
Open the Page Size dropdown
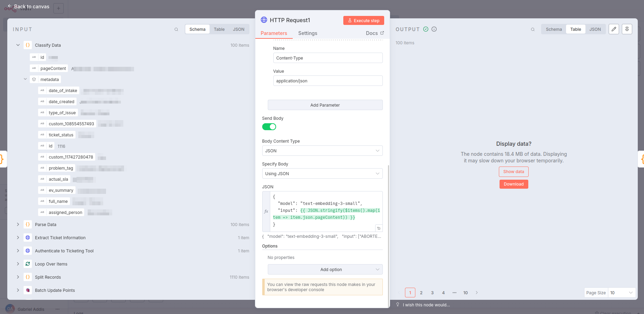621,293
